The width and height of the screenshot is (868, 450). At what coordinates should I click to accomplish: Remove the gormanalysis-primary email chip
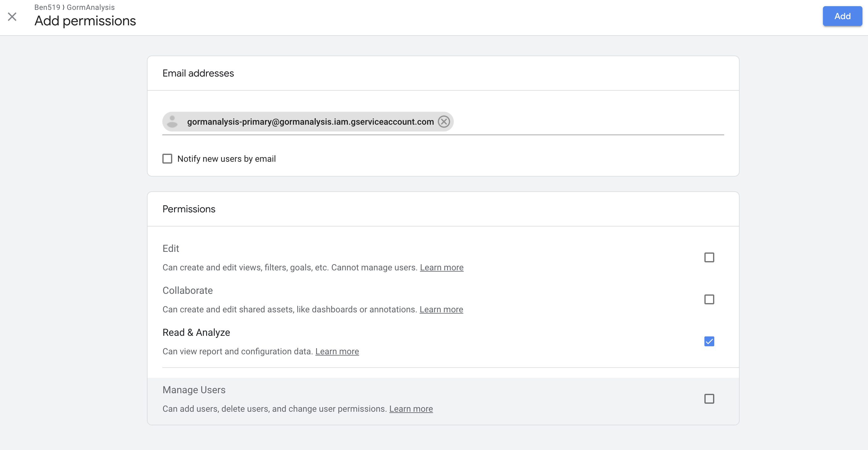tap(444, 122)
